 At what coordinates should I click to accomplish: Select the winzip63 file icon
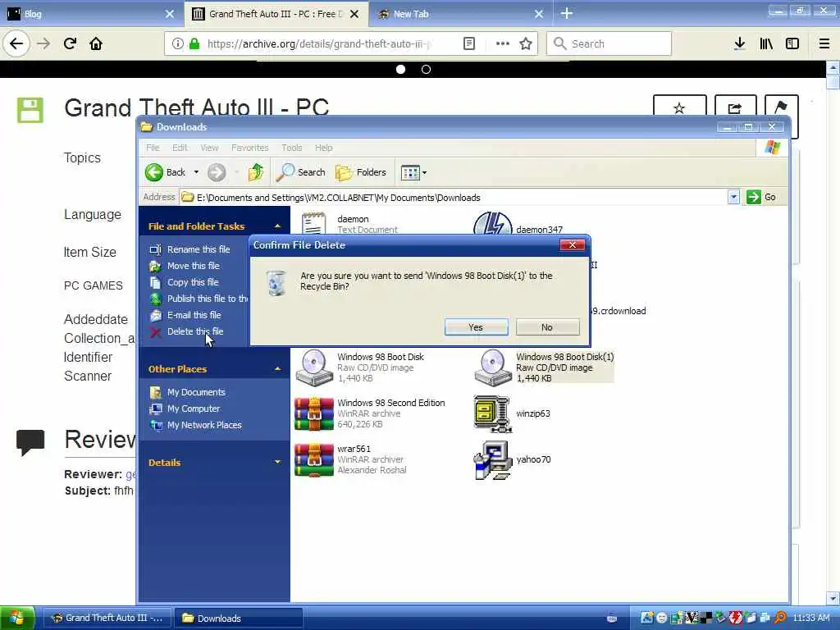[x=491, y=413]
